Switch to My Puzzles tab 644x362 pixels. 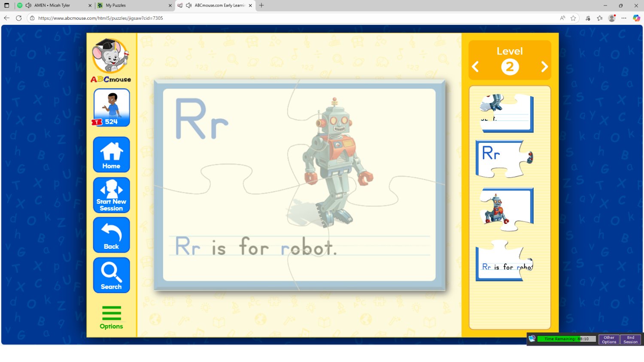pos(134,6)
